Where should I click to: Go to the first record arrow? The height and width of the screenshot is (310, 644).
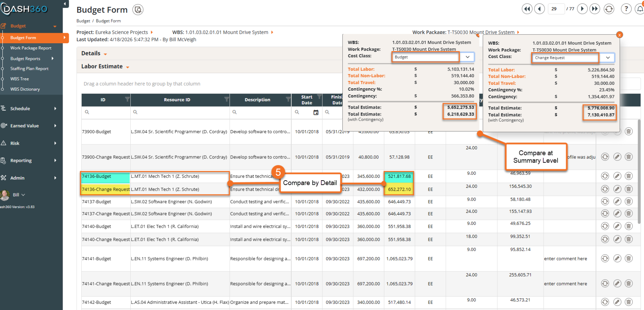tap(527, 9)
